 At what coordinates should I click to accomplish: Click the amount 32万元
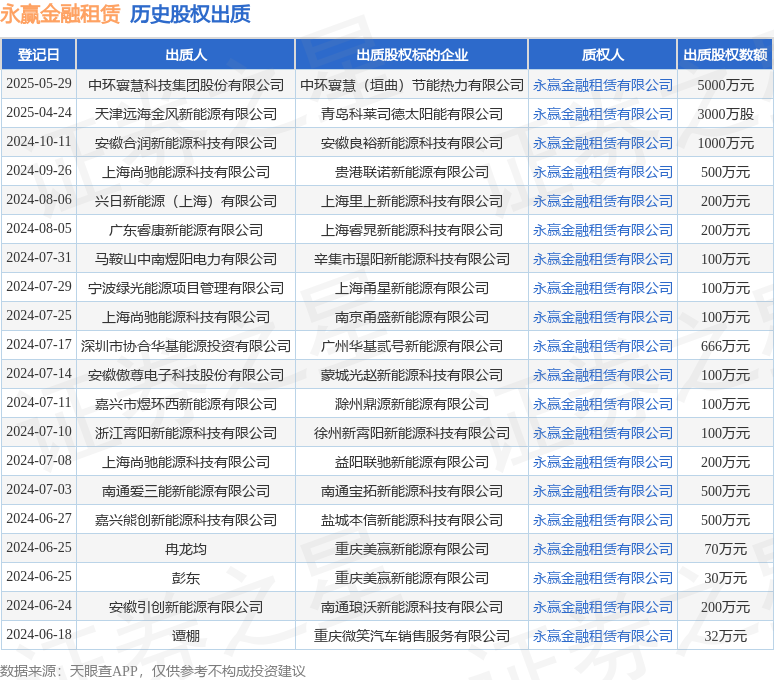tap(725, 636)
